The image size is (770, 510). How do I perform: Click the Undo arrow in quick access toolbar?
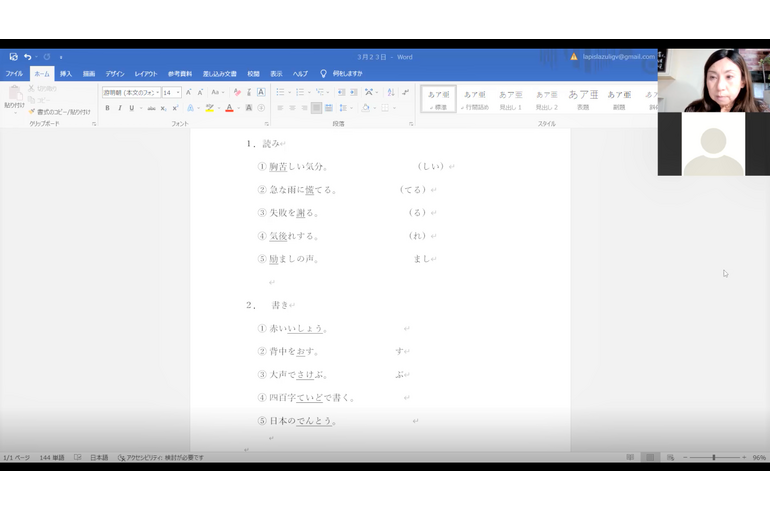(x=27, y=57)
